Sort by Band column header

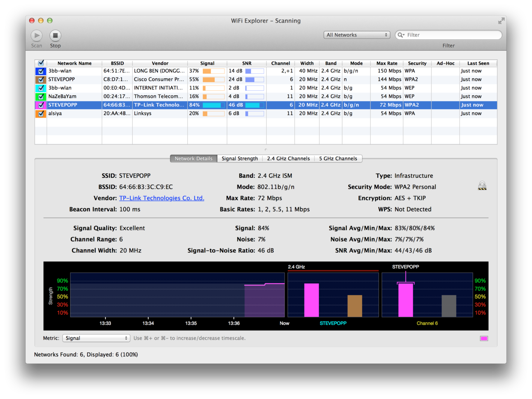[331, 63]
